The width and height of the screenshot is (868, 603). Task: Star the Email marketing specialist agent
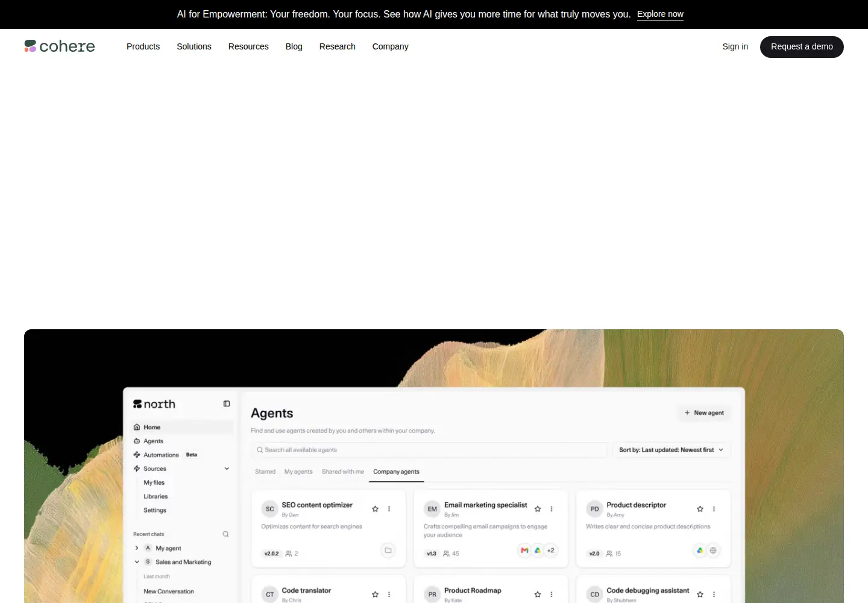tap(538, 509)
